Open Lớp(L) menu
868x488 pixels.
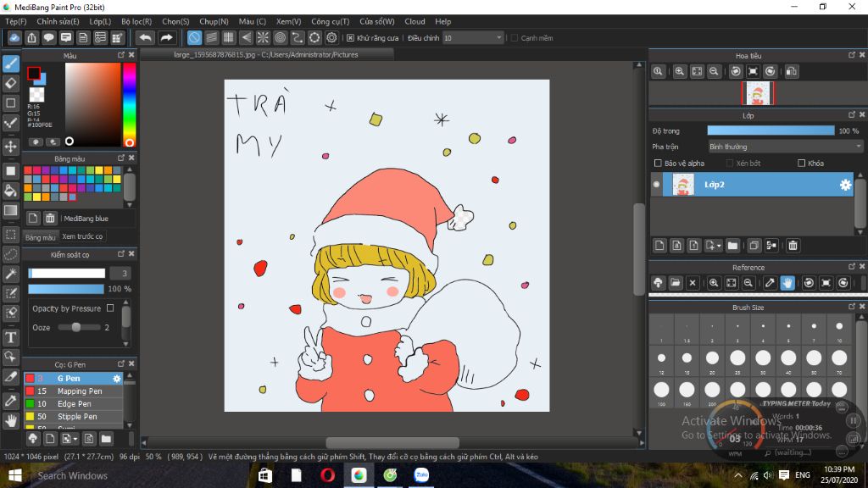pos(100,21)
